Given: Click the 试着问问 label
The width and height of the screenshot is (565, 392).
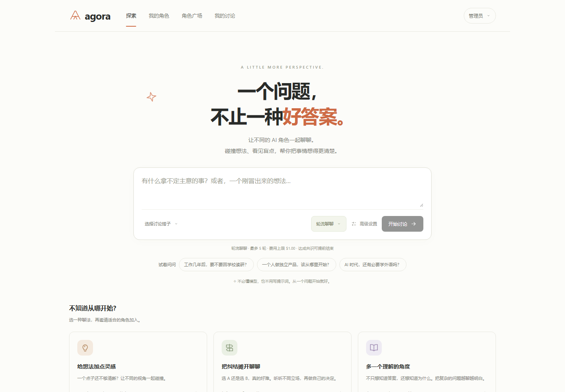Looking at the screenshot, I should (167, 265).
